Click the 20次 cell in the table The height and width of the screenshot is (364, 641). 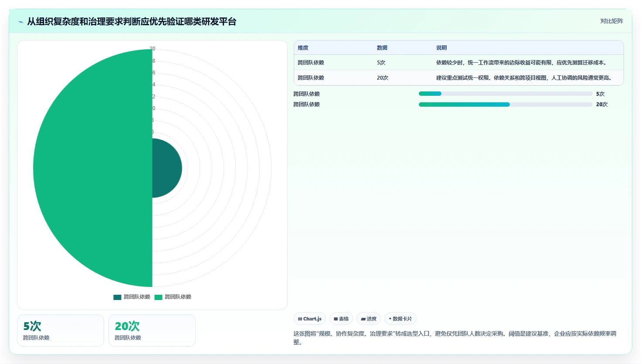383,78
